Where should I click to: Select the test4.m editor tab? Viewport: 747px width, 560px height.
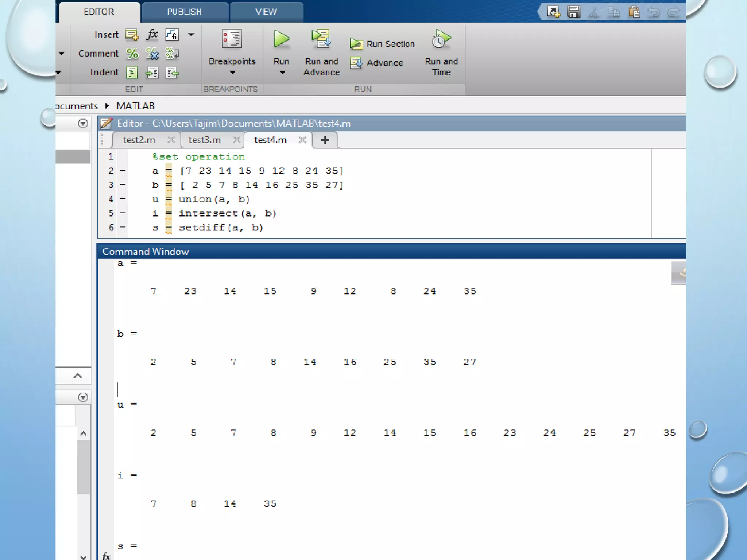270,140
